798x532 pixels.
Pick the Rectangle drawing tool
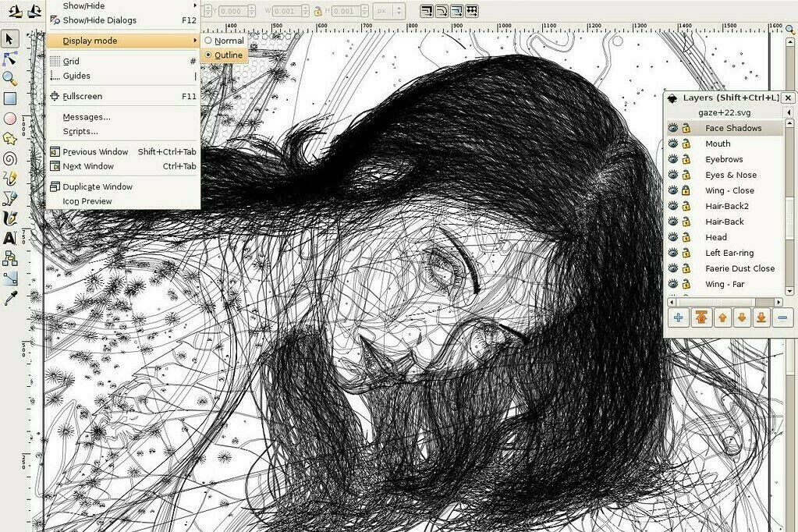click(x=10, y=98)
